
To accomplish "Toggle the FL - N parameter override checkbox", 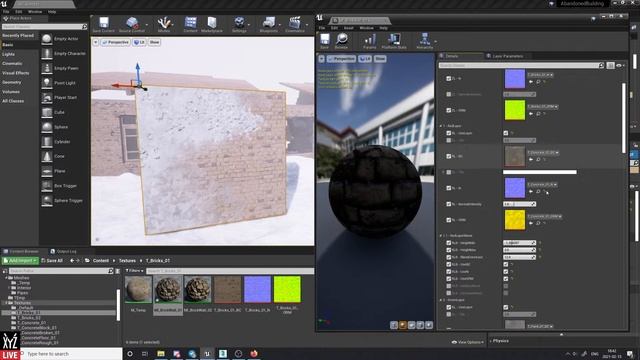I will 449,78.
